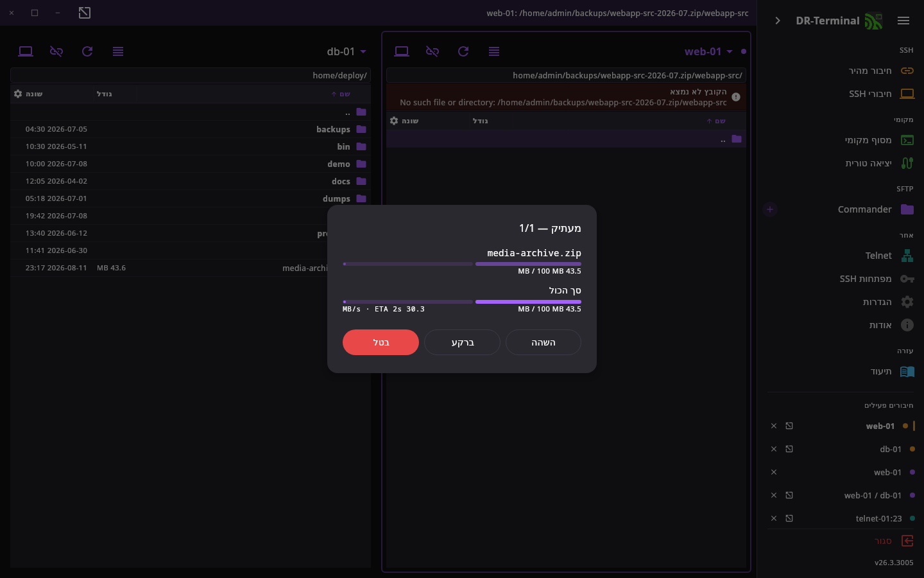Image resolution: width=924 pixels, height=578 pixels.
Task: Switch to web-01 / db-01 active connection
Action: pos(873,495)
